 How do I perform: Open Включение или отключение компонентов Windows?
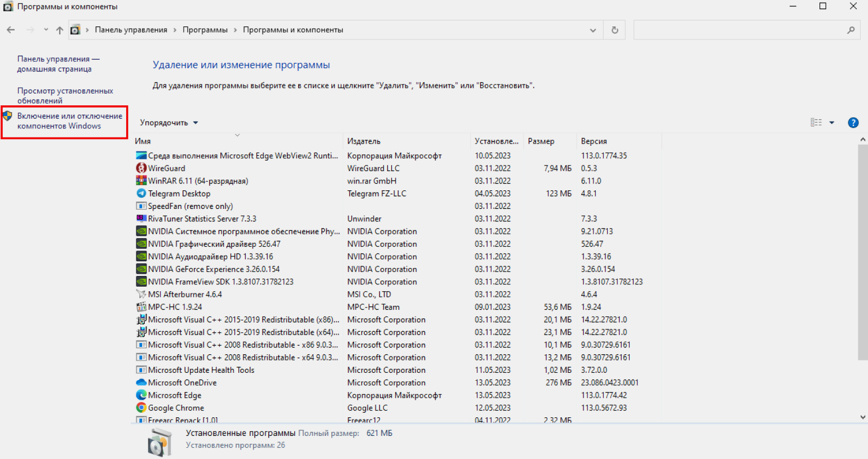(69, 121)
